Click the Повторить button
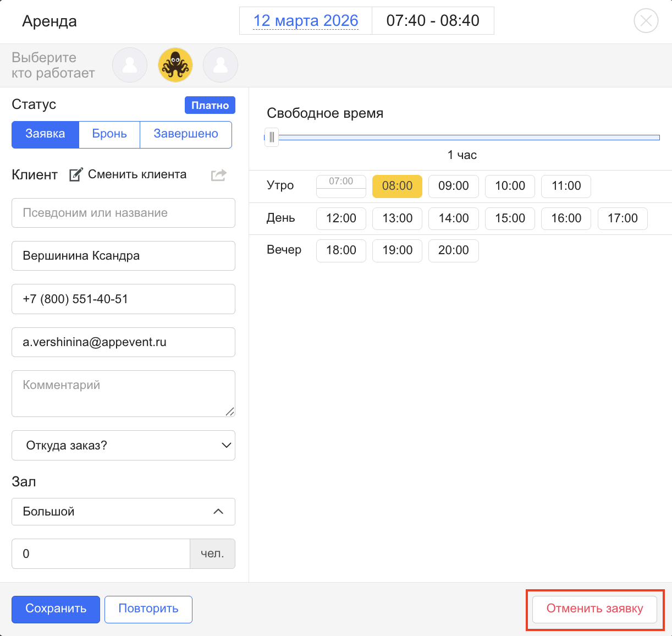Screen dimensions: 672x636 [148, 609]
